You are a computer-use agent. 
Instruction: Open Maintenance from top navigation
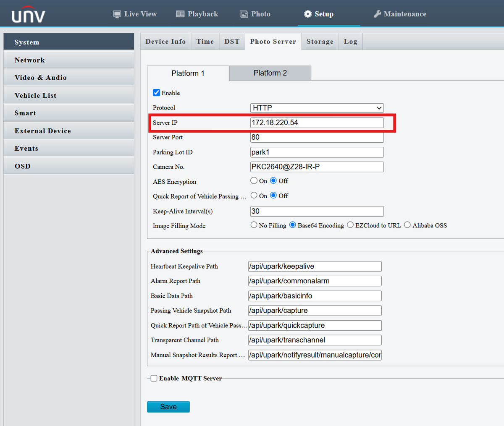click(400, 14)
